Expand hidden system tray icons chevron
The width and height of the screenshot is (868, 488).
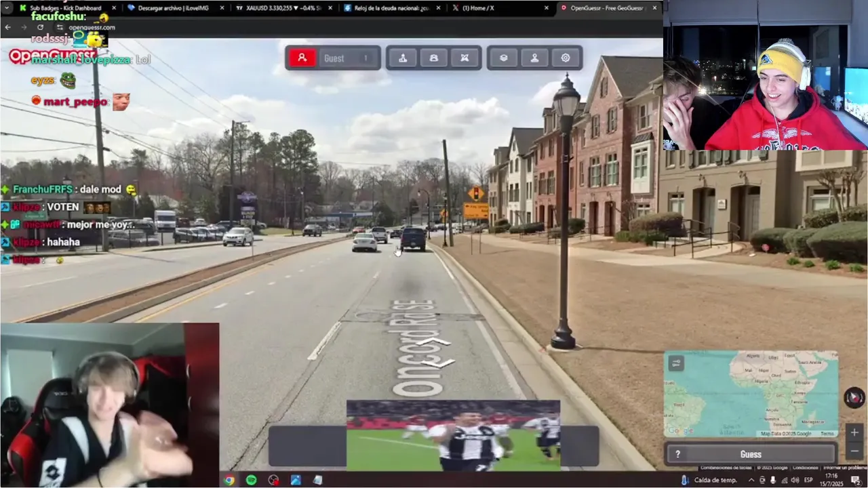coord(751,480)
